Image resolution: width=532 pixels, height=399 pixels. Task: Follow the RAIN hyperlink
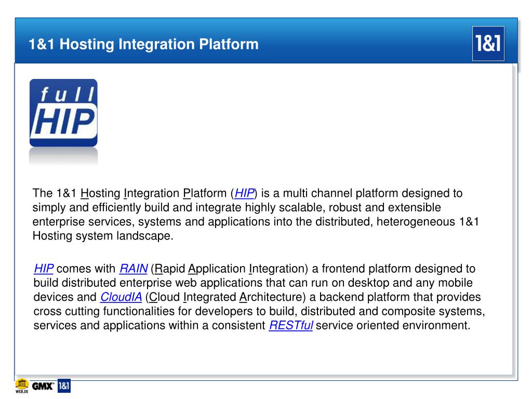pos(134,269)
